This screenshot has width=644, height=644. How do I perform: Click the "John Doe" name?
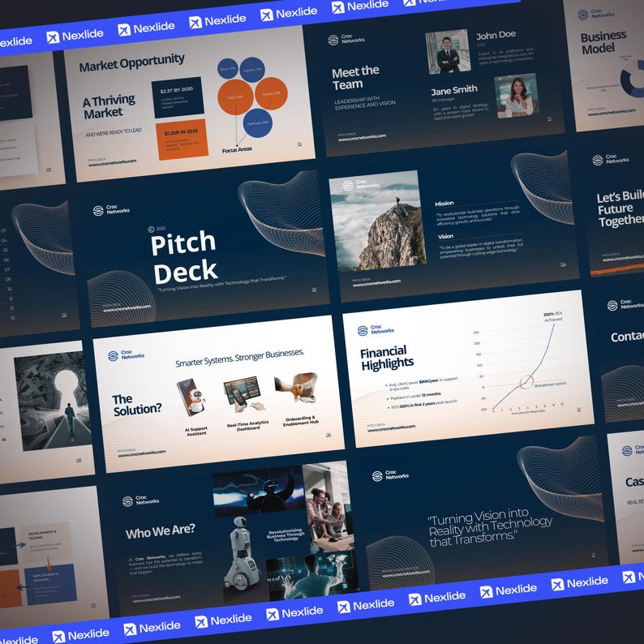(496, 36)
